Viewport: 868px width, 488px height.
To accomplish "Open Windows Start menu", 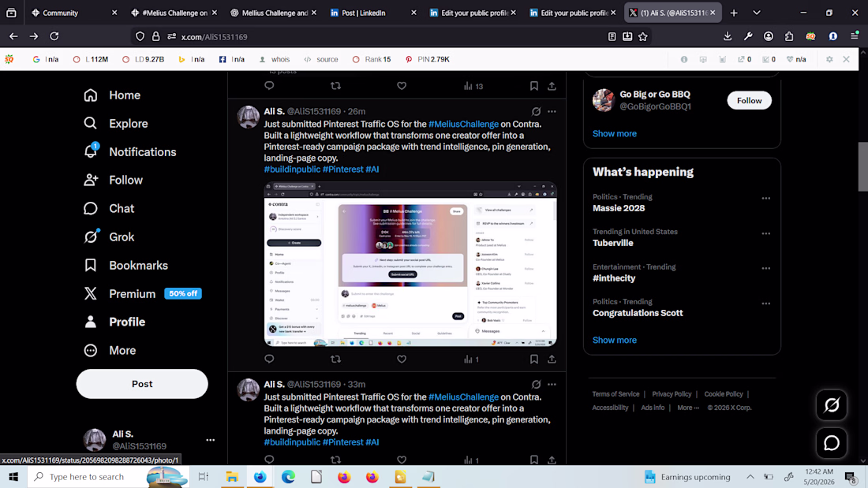I will (x=13, y=476).
